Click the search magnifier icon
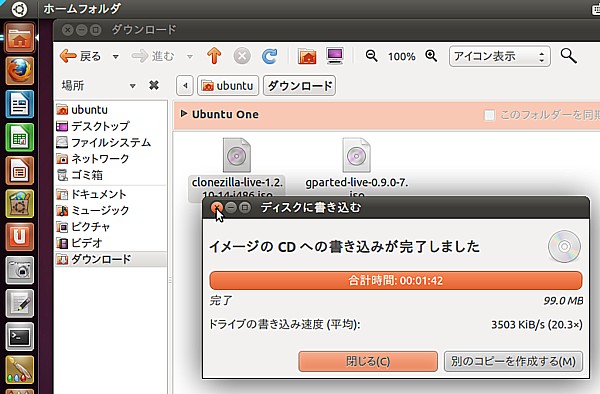The width and height of the screenshot is (600, 394). tap(568, 56)
